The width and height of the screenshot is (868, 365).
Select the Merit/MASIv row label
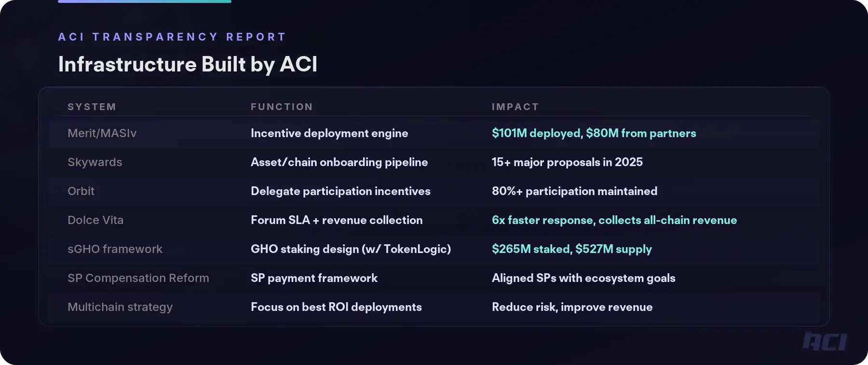coord(102,133)
